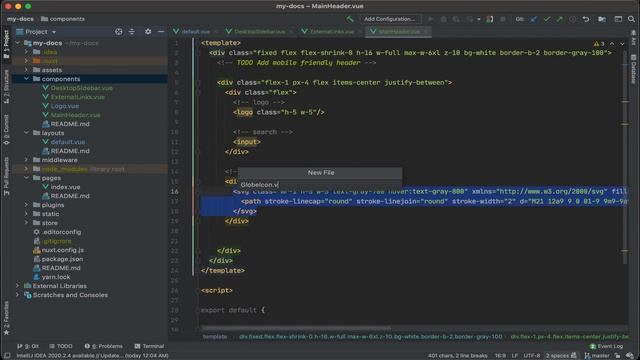This screenshot has height=360, width=640.
Task: Open Project Structure folder icon in toolbar
Action: [602, 19]
